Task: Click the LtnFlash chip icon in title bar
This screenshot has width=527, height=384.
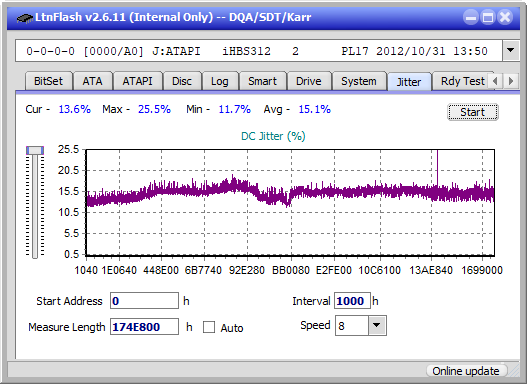Action: (x=25, y=17)
